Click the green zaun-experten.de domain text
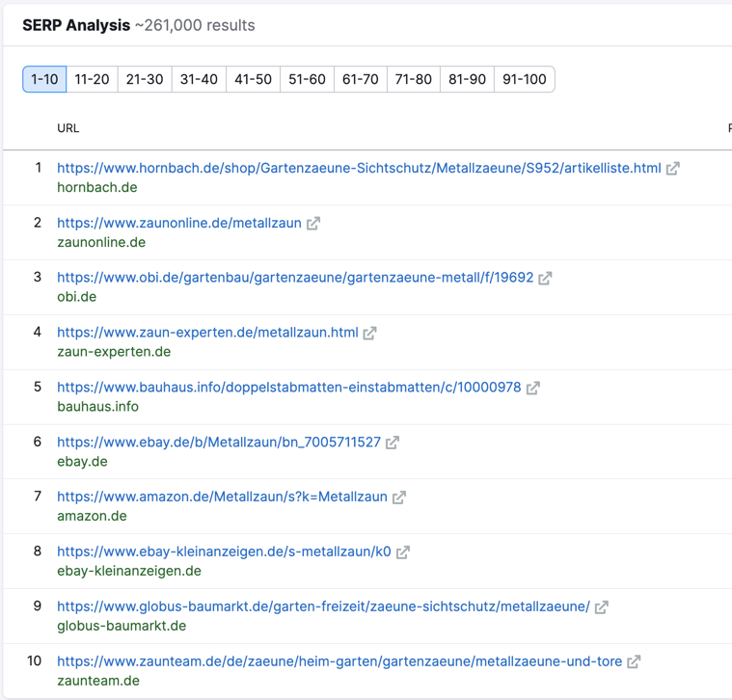732x700 pixels. coord(114,352)
